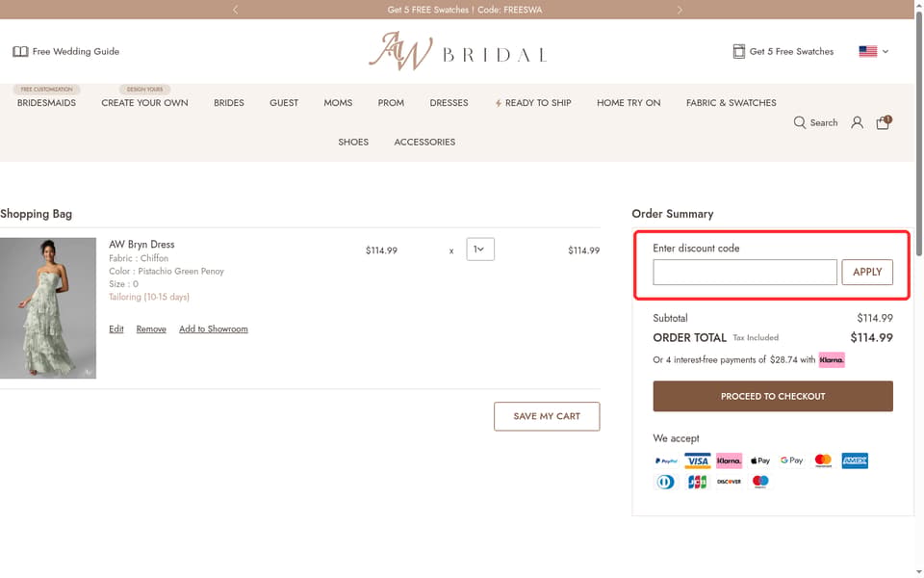Click the AW Bridal logo
924x578 pixels.
point(458,51)
